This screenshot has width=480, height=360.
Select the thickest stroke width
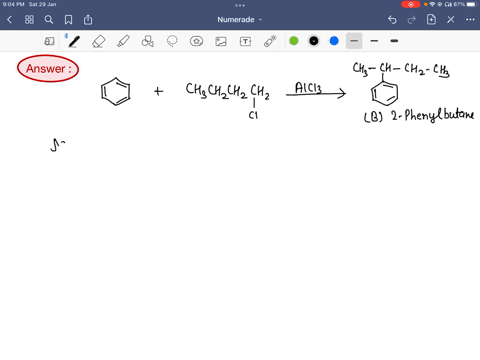point(394,41)
